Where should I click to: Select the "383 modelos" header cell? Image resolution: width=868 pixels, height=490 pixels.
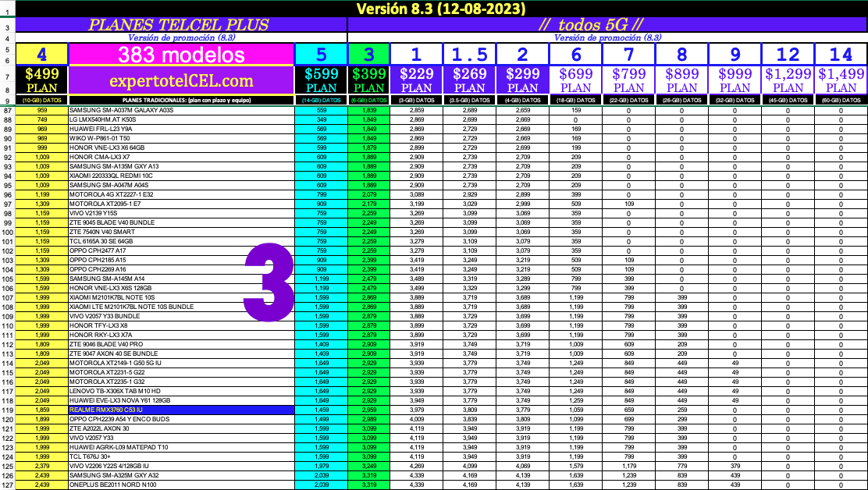pos(181,54)
